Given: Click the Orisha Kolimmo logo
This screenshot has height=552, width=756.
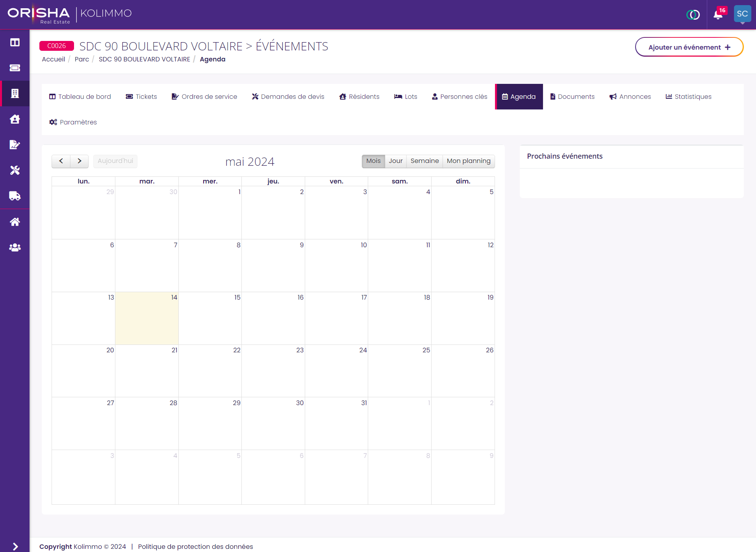Looking at the screenshot, I should coord(70,15).
